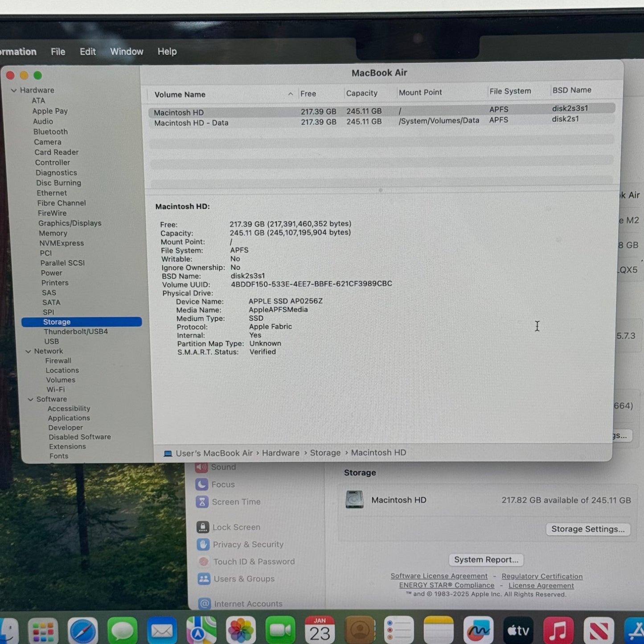
Task: Launch Messages from the Dock
Action: (122, 631)
